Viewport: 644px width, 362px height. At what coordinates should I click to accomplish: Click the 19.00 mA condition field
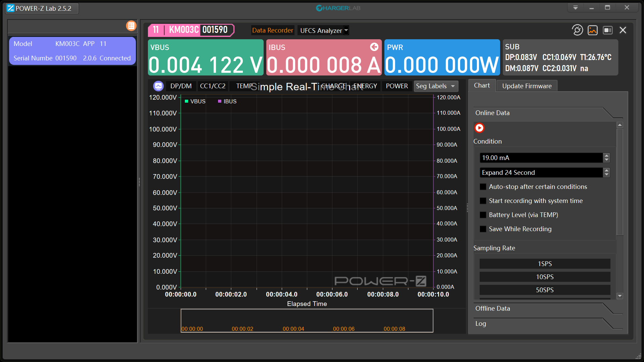(x=541, y=158)
